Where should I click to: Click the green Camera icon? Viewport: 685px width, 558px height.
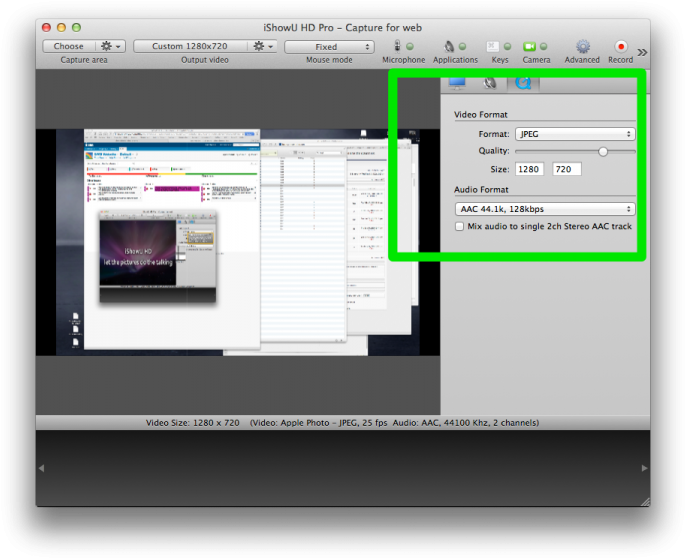coord(530,46)
